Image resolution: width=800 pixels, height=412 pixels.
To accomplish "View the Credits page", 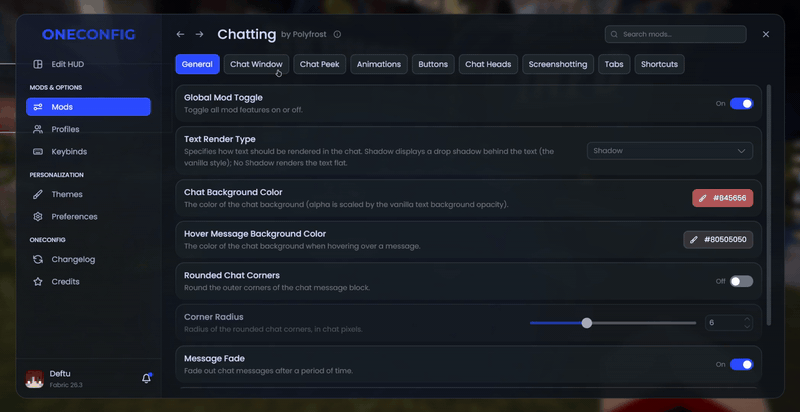I will pyautogui.click(x=88, y=281).
